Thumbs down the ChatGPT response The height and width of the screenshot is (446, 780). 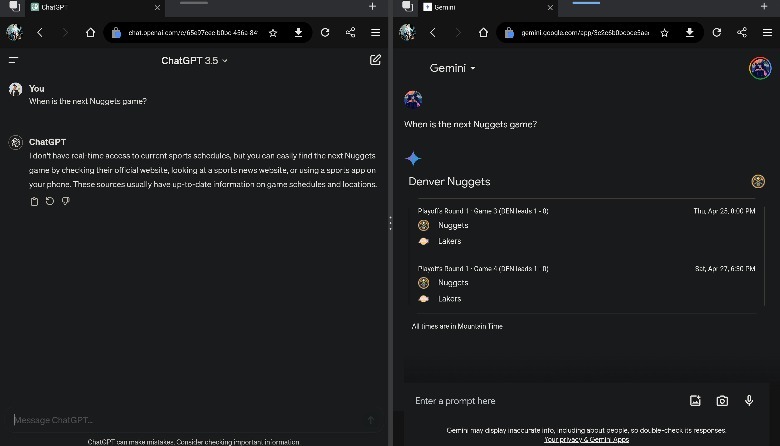65,201
